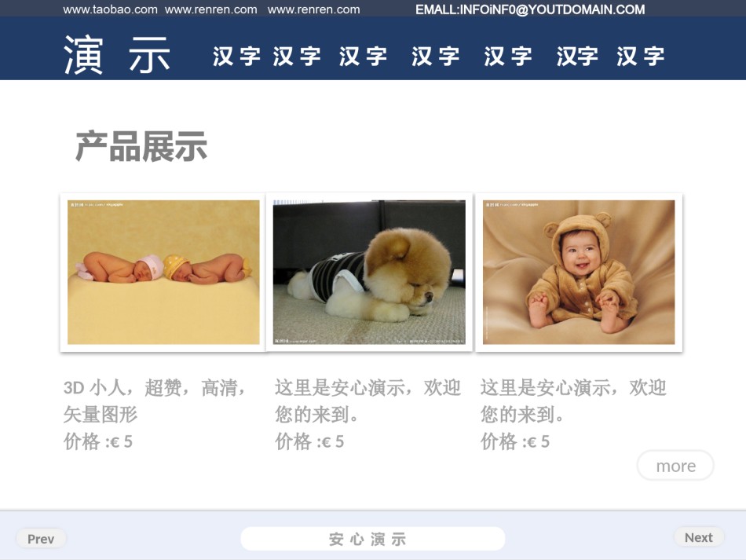Go to previous page with Prev
Screen dimensions: 746x560
click(x=41, y=539)
